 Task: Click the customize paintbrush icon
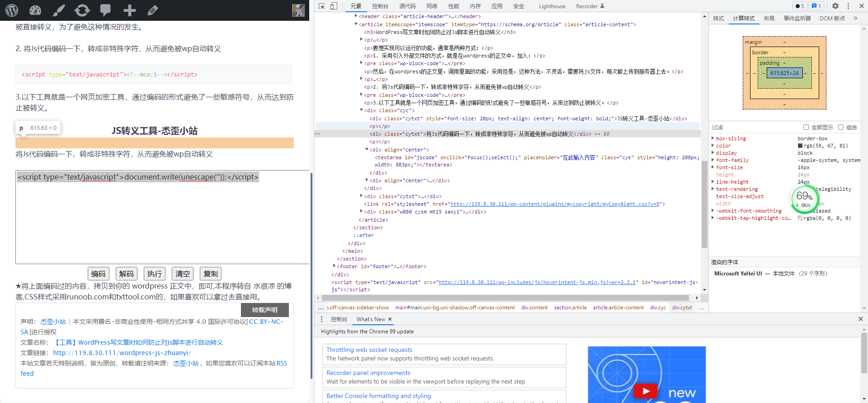[x=59, y=10]
